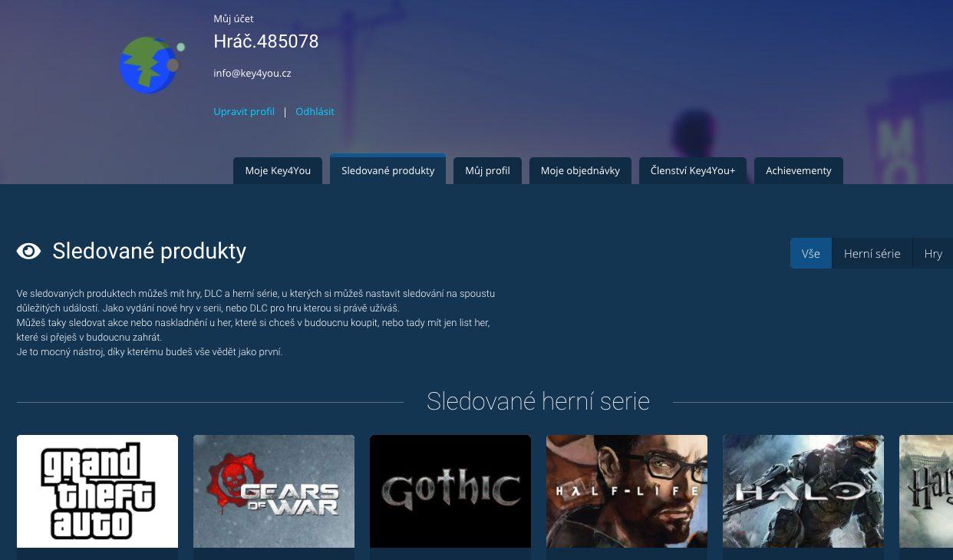Select the Gothic series thumbnail
Image resolution: width=953 pixels, height=560 pixels.
(450, 492)
